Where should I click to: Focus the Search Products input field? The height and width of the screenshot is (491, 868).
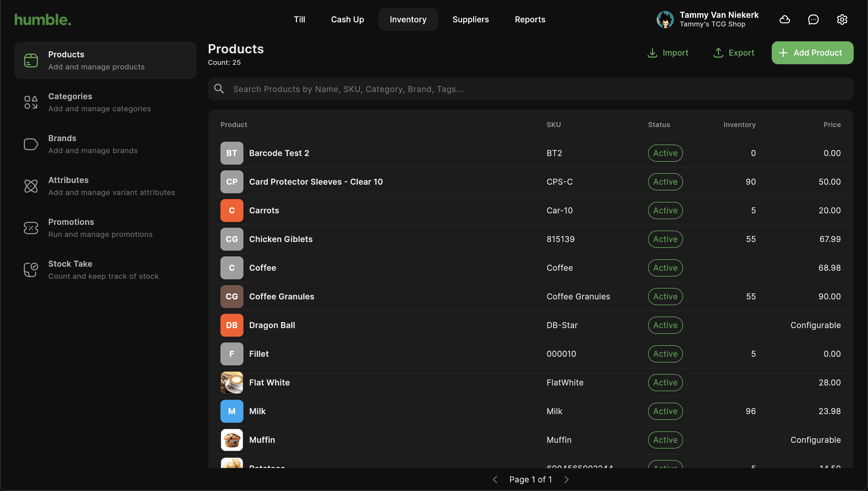pos(536,89)
